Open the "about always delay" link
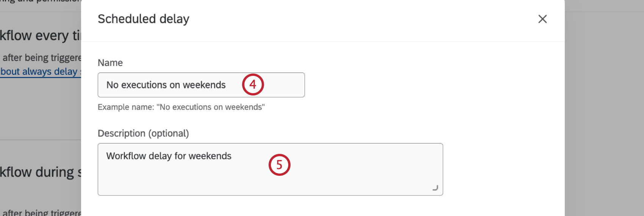Screen dimensions: 644x216 click(40, 72)
